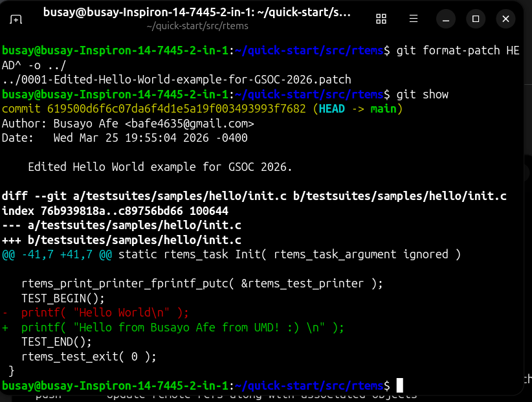Close the terminal window
Viewport: 532px width, 402px height.
click(x=505, y=19)
